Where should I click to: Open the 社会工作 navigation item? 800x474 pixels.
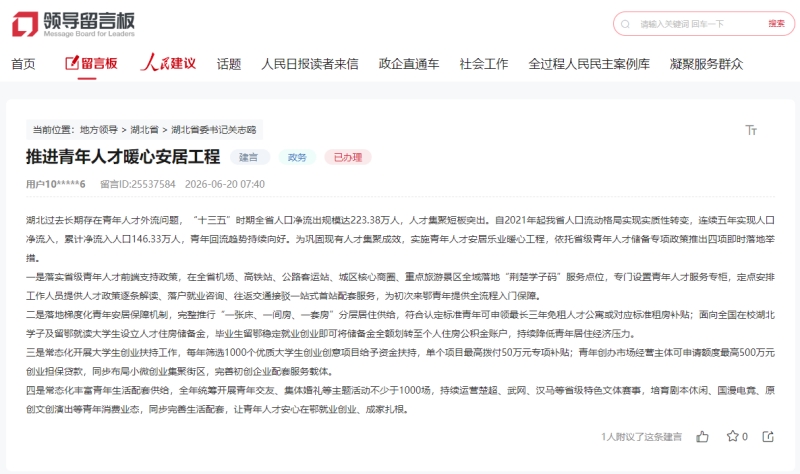(484, 64)
